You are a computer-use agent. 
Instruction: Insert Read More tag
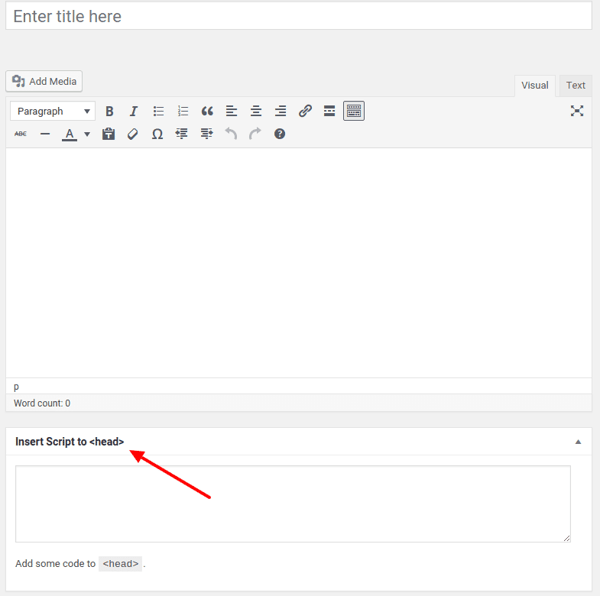(329, 111)
